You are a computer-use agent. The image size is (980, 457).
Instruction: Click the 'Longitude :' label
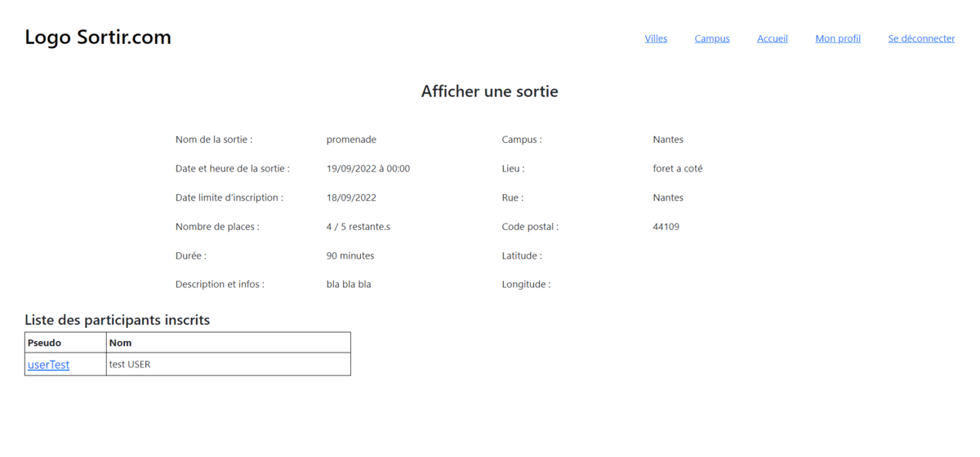(x=526, y=284)
